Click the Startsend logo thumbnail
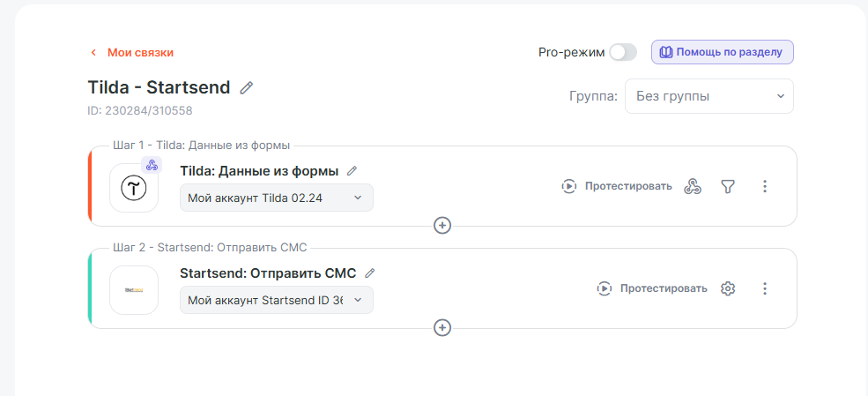Viewport: 868px width, 396px height. point(134,290)
